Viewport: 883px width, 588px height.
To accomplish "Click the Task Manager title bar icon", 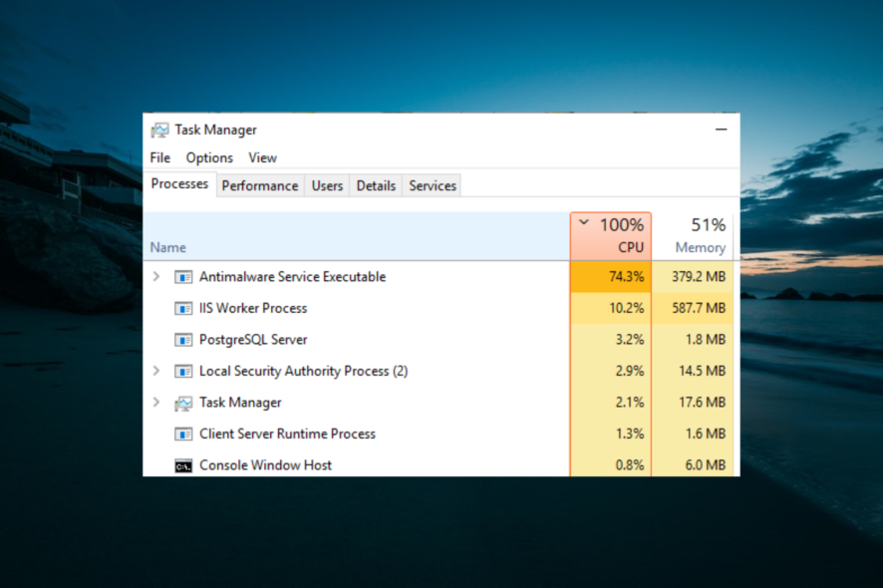I will [159, 131].
